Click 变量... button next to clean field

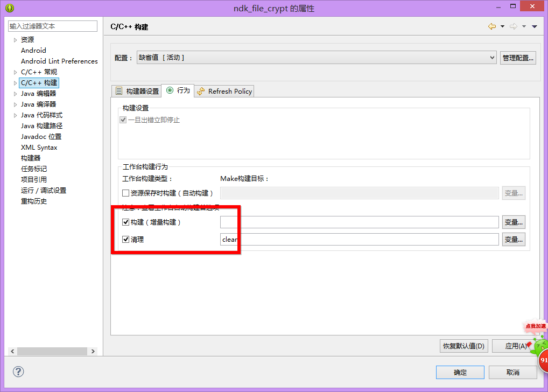coord(514,240)
